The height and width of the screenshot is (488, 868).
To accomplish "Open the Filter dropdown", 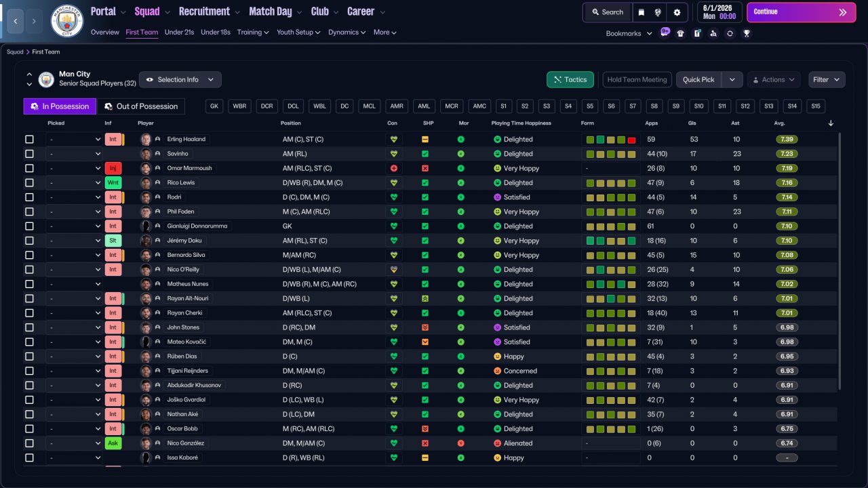I will click(x=827, y=80).
